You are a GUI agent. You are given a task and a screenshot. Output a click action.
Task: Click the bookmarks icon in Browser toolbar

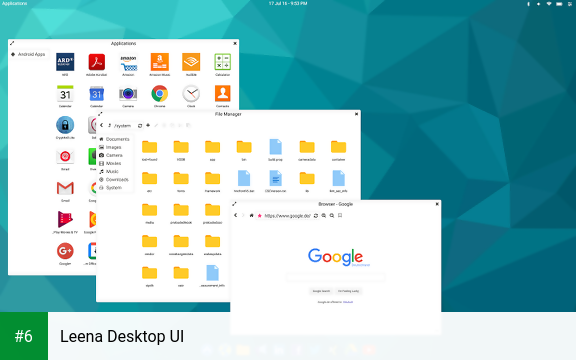point(340,216)
